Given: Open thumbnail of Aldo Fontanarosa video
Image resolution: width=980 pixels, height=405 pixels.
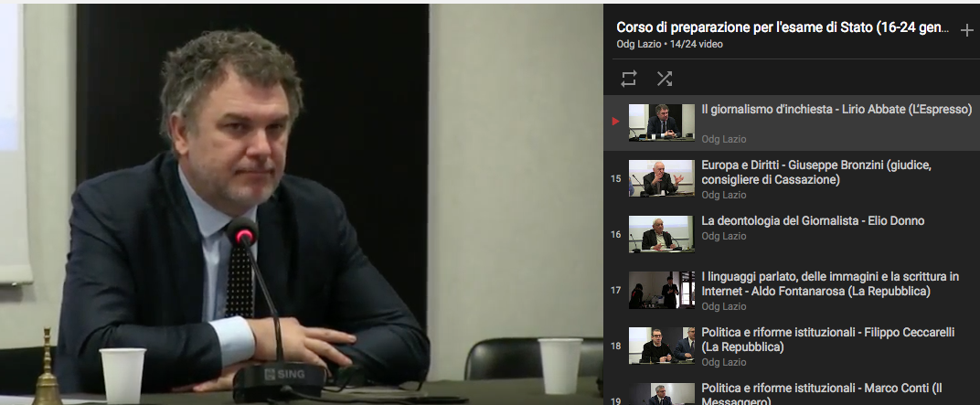Looking at the screenshot, I should (661, 290).
